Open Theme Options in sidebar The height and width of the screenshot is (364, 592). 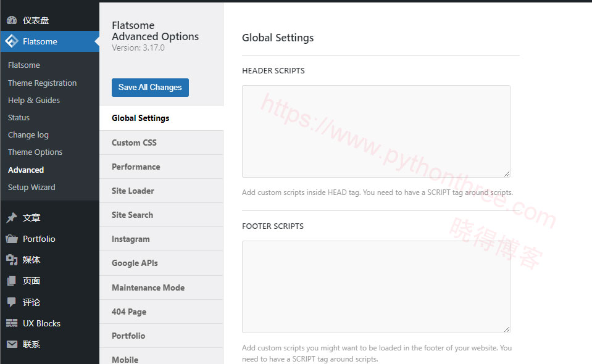click(x=35, y=152)
